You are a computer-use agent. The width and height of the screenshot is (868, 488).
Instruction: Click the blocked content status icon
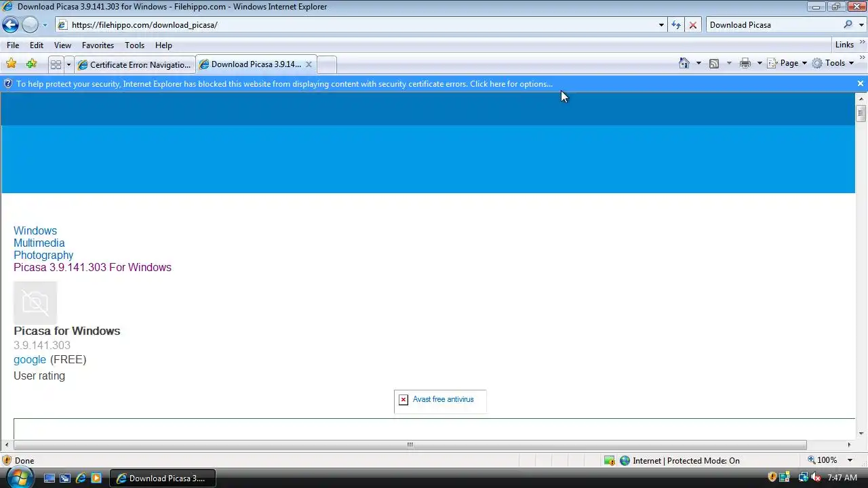(610, 461)
